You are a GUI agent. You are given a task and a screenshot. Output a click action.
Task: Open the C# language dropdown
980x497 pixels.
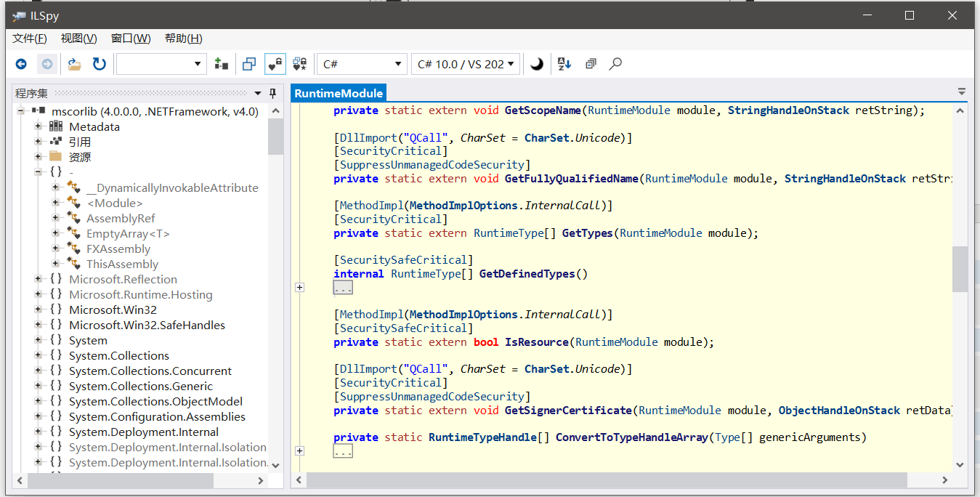pos(362,64)
